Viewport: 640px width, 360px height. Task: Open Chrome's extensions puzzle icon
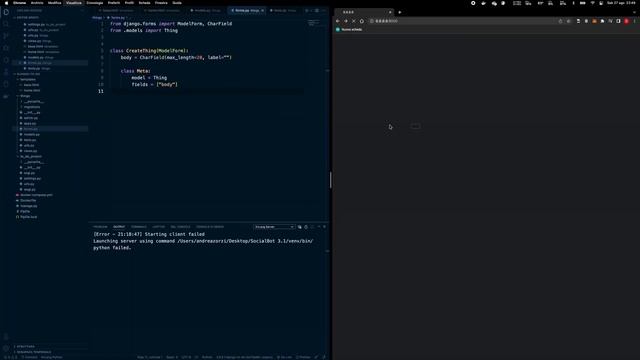[602, 21]
